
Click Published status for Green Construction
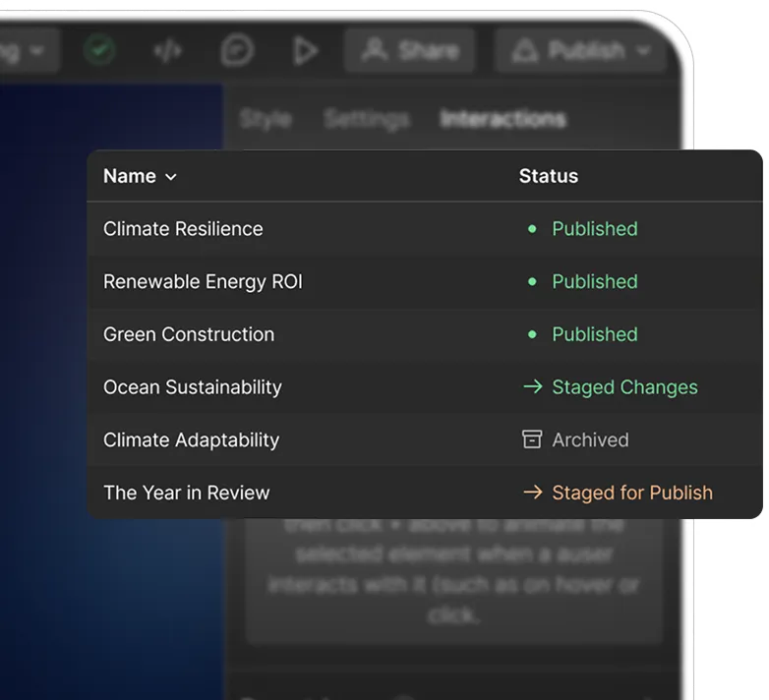(595, 334)
